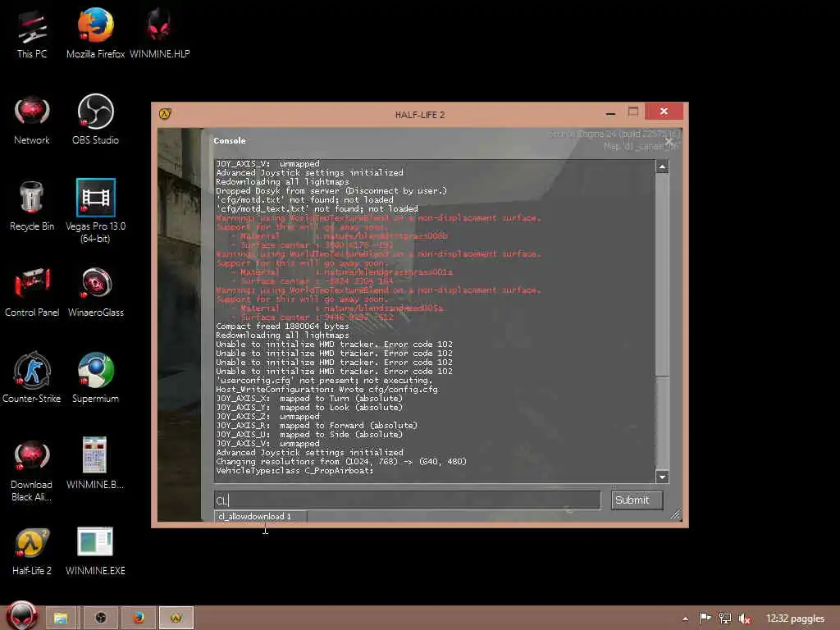The width and height of the screenshot is (840, 630).
Task: Open the Network desktop icon
Action: [32, 120]
